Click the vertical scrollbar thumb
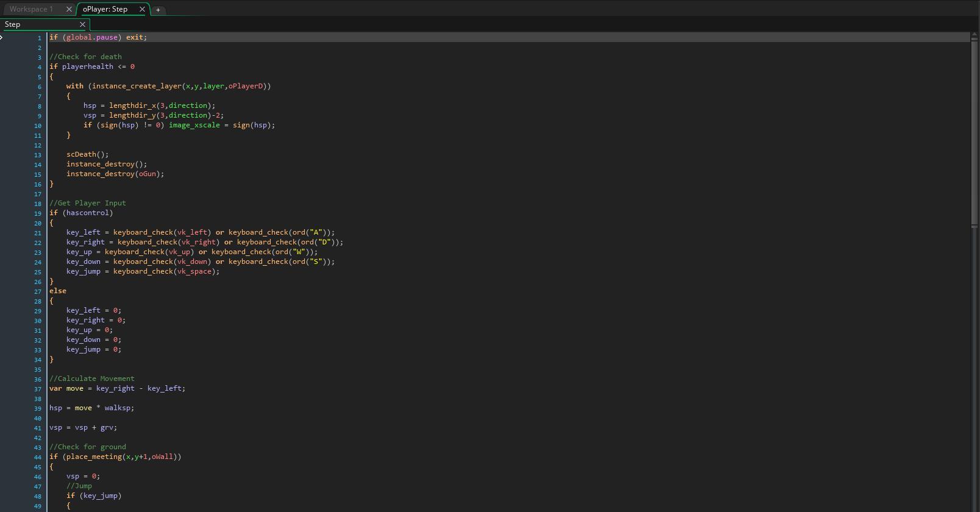Viewport: 980px width, 512px height. [x=975, y=130]
